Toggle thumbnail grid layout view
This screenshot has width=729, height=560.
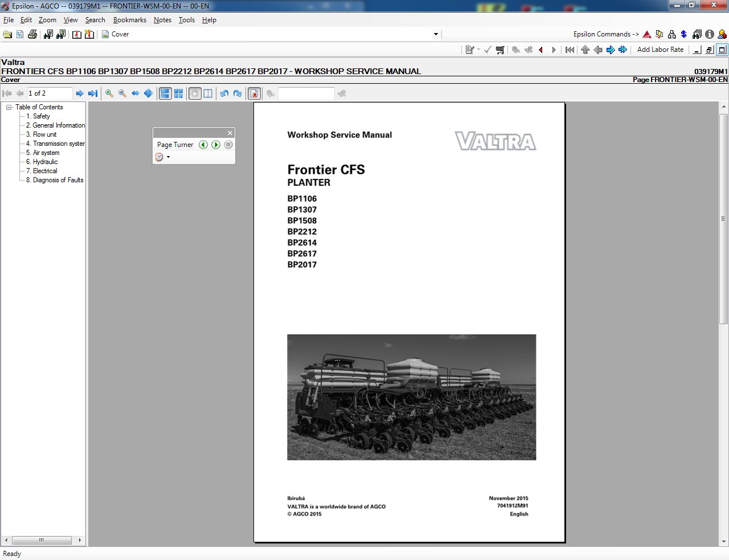178,93
